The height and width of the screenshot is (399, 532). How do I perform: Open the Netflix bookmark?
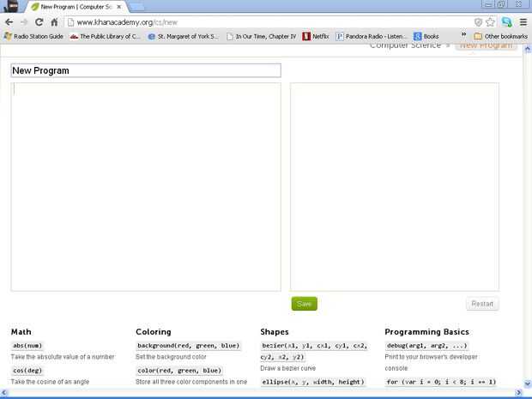coord(316,36)
